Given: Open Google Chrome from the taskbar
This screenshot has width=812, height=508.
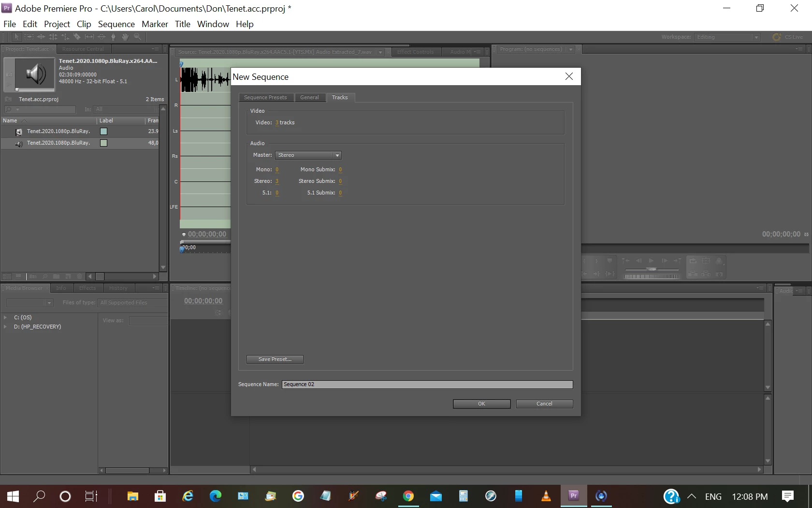Looking at the screenshot, I should [x=408, y=496].
